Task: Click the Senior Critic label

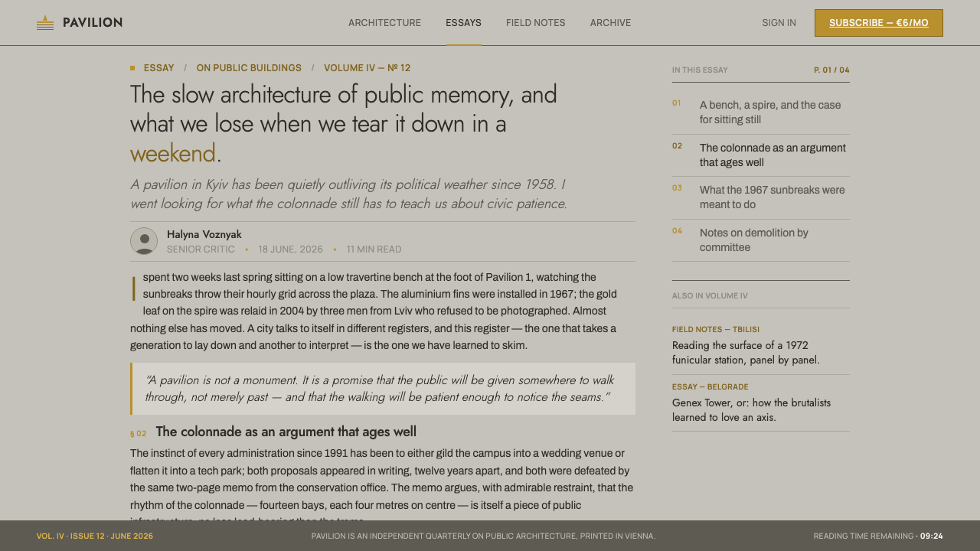Action: pos(201,249)
